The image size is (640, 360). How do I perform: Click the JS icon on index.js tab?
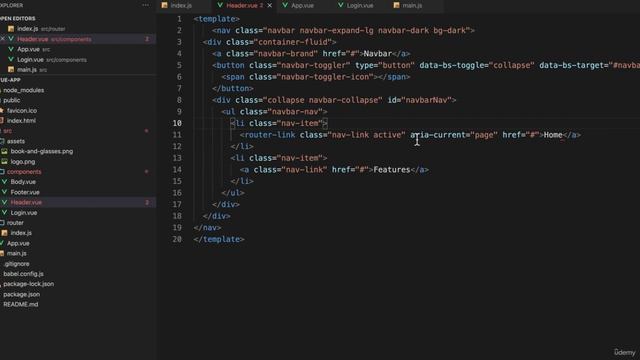coord(164,5)
